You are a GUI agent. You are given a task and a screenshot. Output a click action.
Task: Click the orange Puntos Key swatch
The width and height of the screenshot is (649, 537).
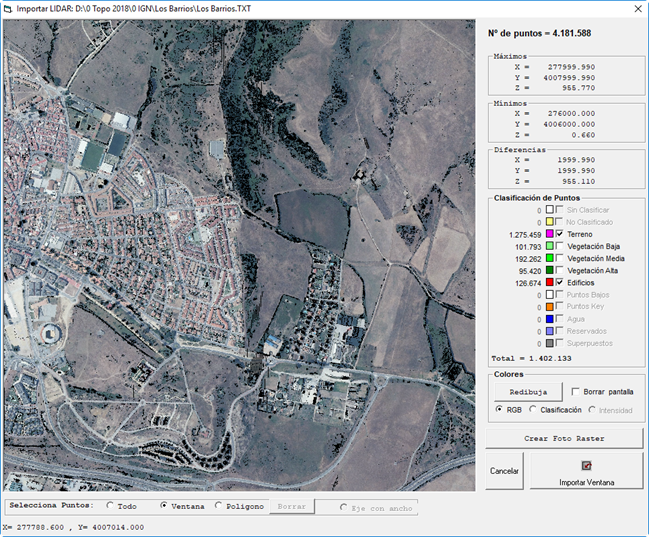click(x=550, y=307)
